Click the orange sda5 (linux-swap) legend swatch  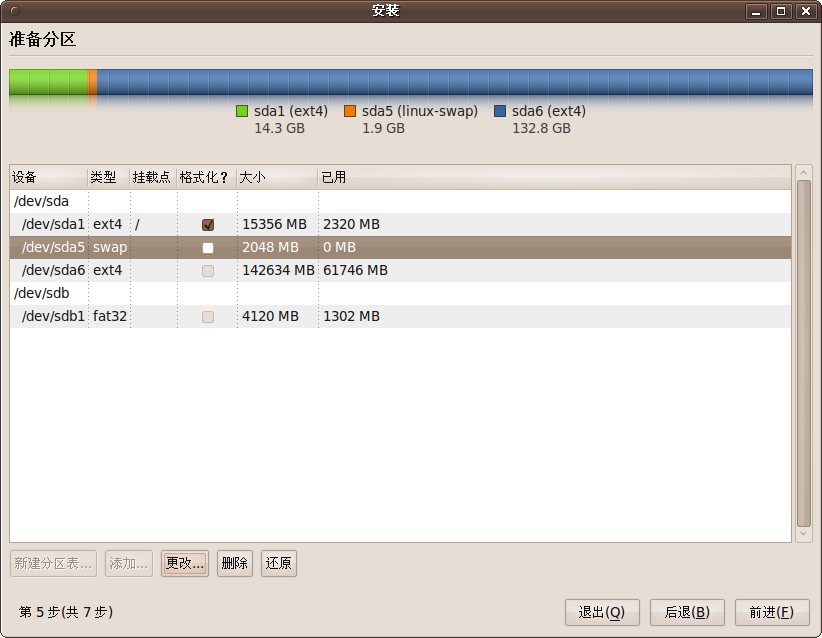click(350, 111)
